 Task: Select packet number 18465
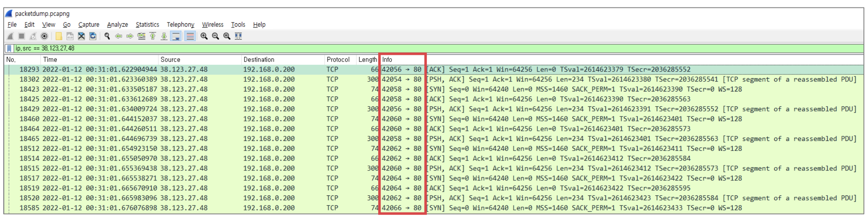(434, 139)
